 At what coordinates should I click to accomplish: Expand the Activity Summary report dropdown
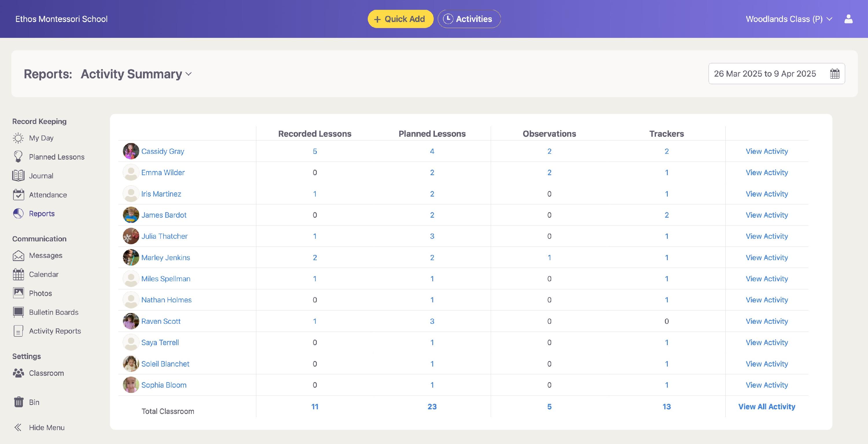click(136, 74)
